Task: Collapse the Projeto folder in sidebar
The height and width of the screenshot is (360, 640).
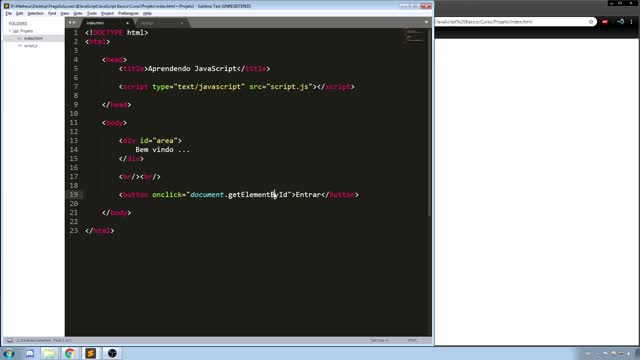Action: point(10,31)
